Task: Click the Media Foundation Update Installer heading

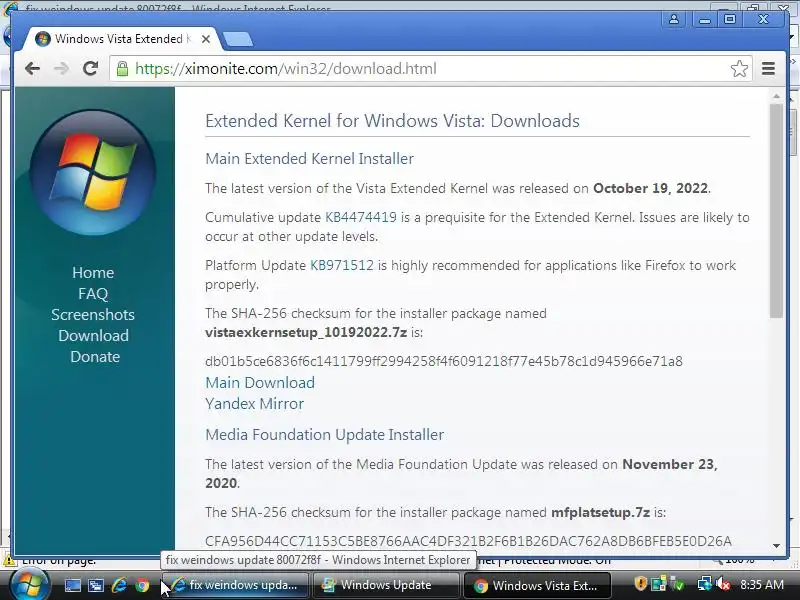Action: pos(324,435)
